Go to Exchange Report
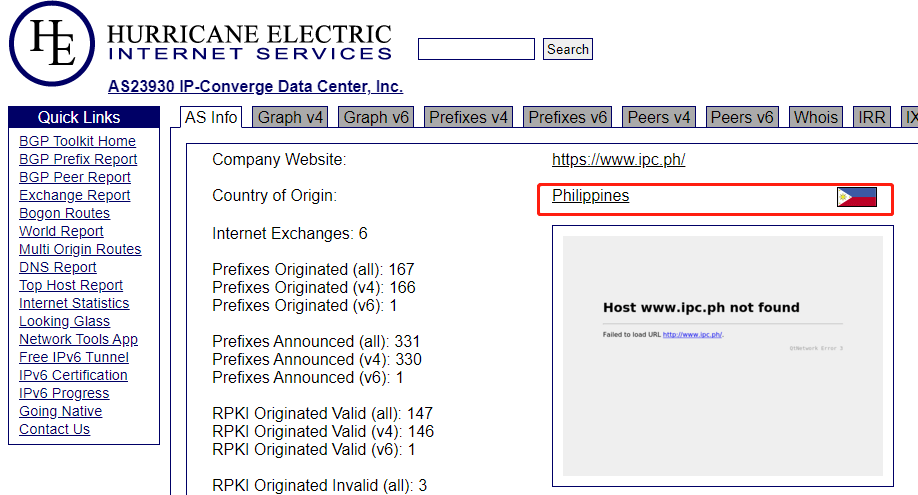Image resolution: width=918 pixels, height=495 pixels. [x=74, y=195]
